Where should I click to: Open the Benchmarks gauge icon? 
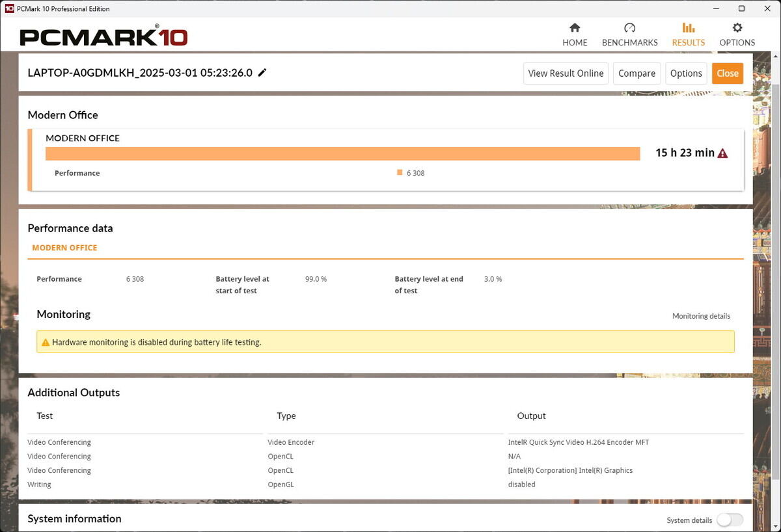click(629, 28)
